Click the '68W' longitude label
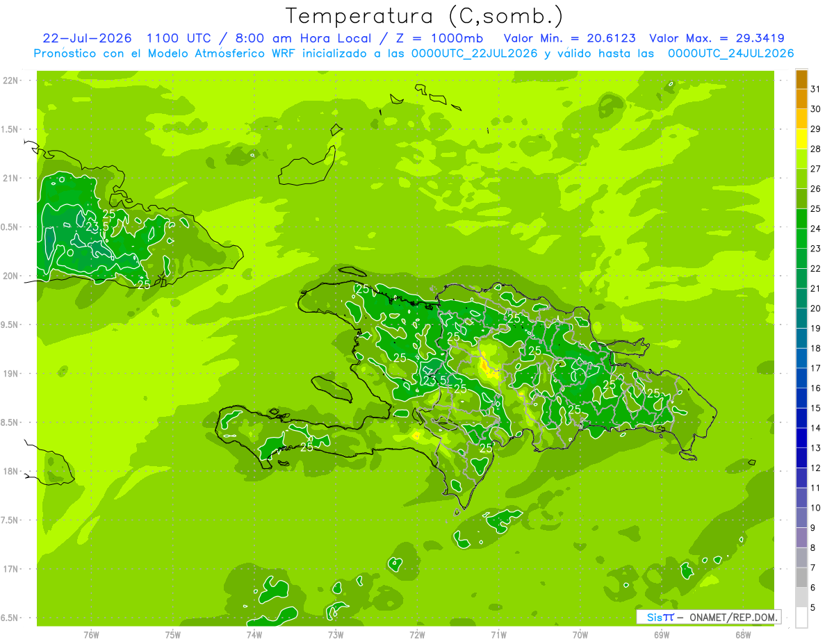This screenshot has width=834, height=644. (x=743, y=634)
